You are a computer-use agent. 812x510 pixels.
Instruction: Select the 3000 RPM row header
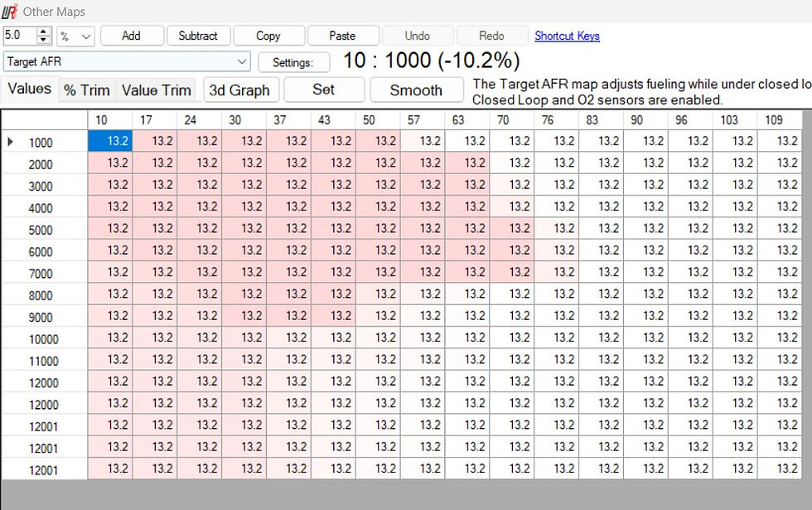45,186
